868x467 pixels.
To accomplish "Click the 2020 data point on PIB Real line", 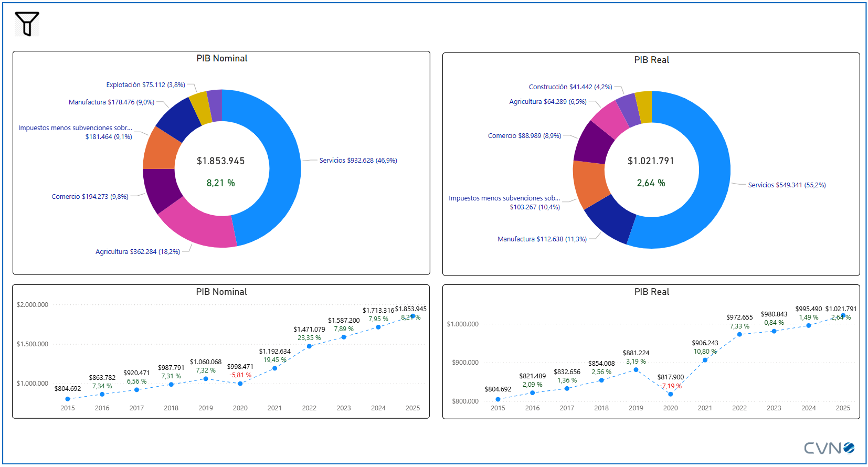I will [670, 394].
